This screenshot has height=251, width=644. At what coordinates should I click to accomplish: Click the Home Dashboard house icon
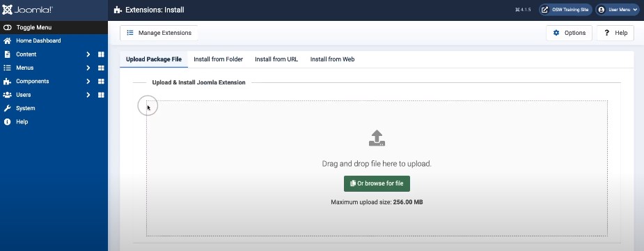7,40
